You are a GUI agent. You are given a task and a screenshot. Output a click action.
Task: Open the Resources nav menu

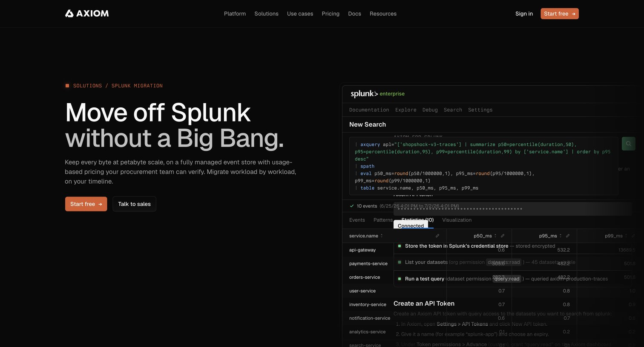tap(383, 14)
